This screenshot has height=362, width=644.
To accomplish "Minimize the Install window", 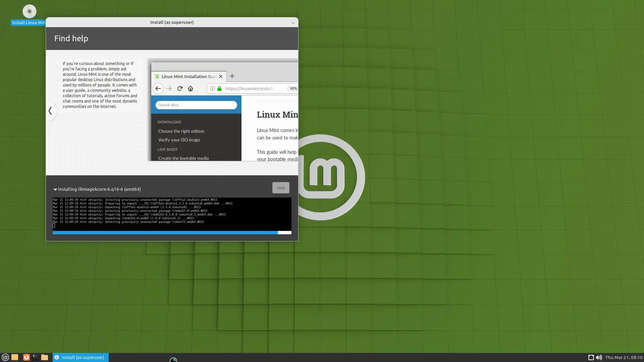I will tap(293, 22).
